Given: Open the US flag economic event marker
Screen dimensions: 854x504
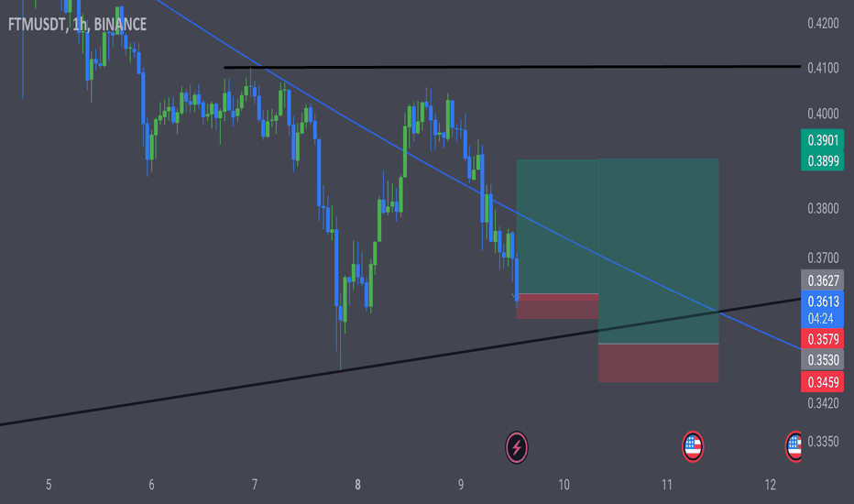Looking at the screenshot, I should pos(693,447).
